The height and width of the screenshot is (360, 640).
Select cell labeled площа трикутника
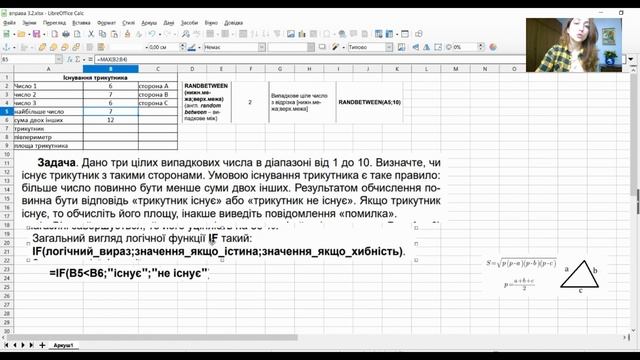[48, 146]
